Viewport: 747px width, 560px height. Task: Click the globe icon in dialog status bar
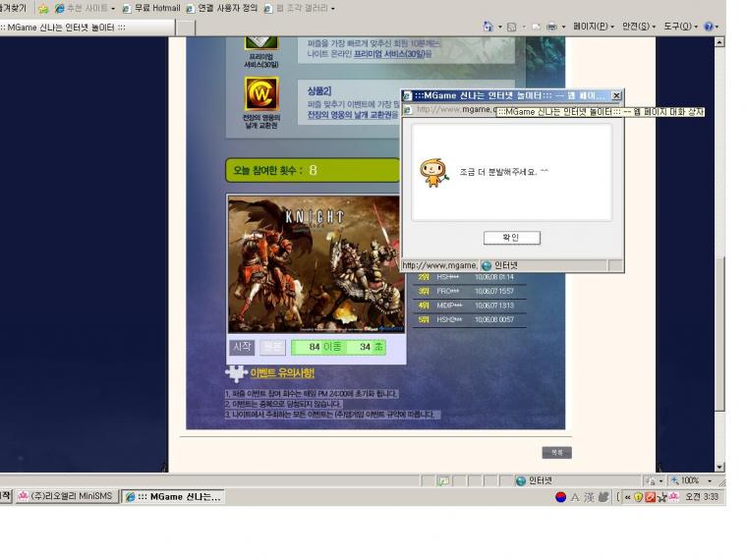coord(487,265)
